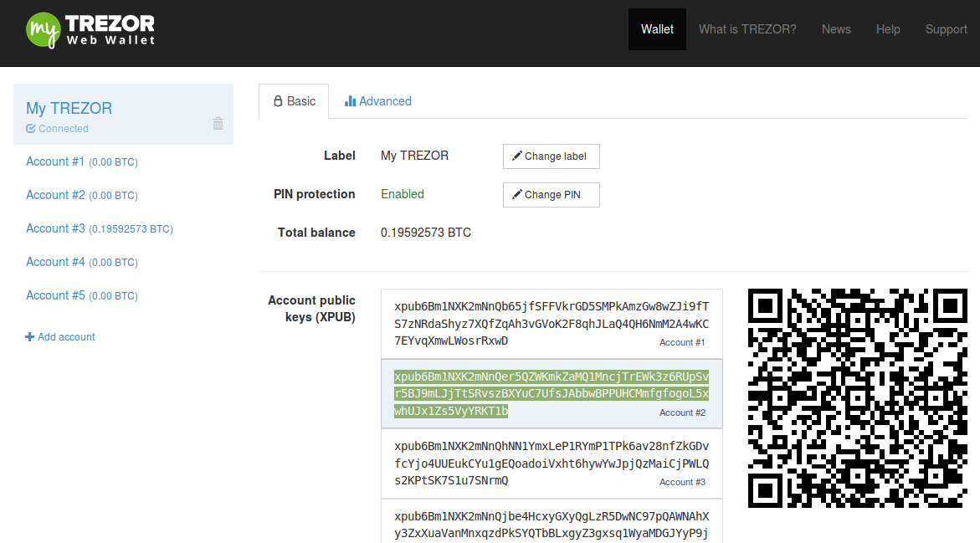Open Account #4 in sidebar
The image size is (980, 543).
[x=82, y=263]
